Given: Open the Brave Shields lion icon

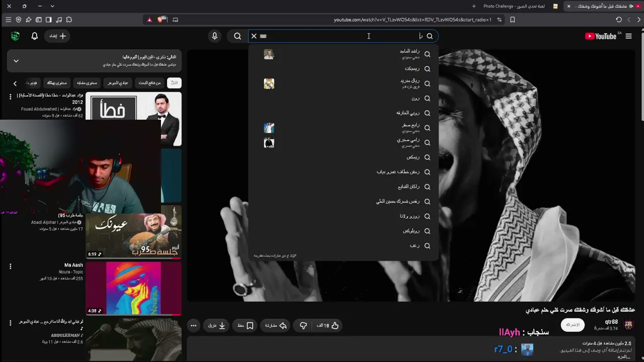Looking at the screenshot, I should click(162, 20).
